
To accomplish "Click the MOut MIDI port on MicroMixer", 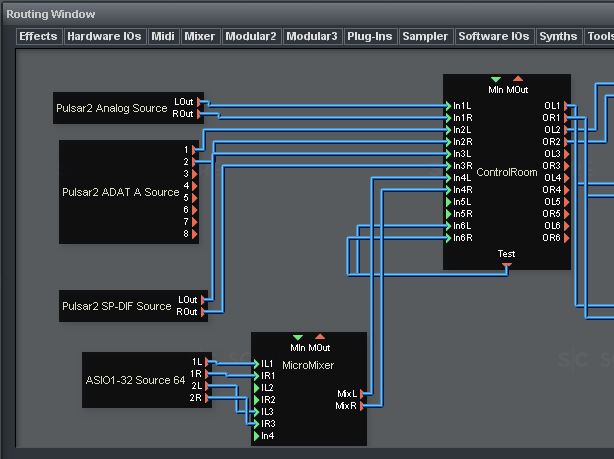I will 320,337.
